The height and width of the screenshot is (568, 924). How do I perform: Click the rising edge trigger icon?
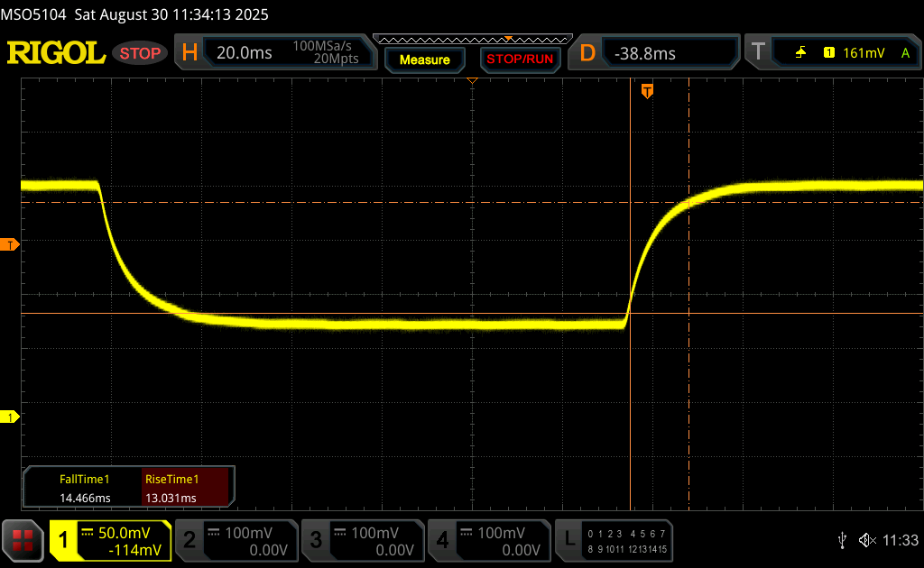[x=800, y=53]
